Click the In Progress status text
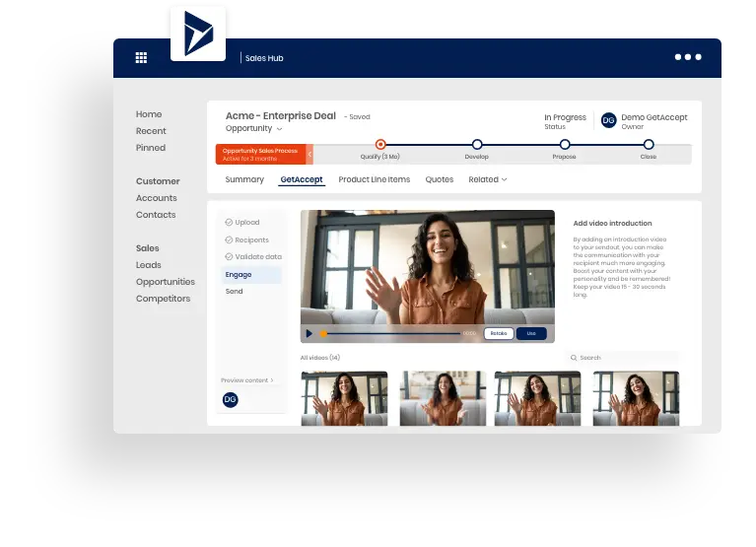756x547 pixels. (565, 117)
